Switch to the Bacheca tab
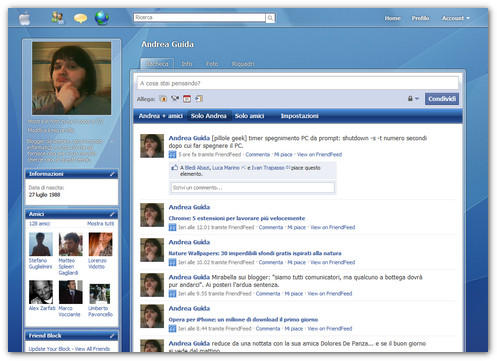The height and width of the screenshot is (361, 497). (x=157, y=64)
